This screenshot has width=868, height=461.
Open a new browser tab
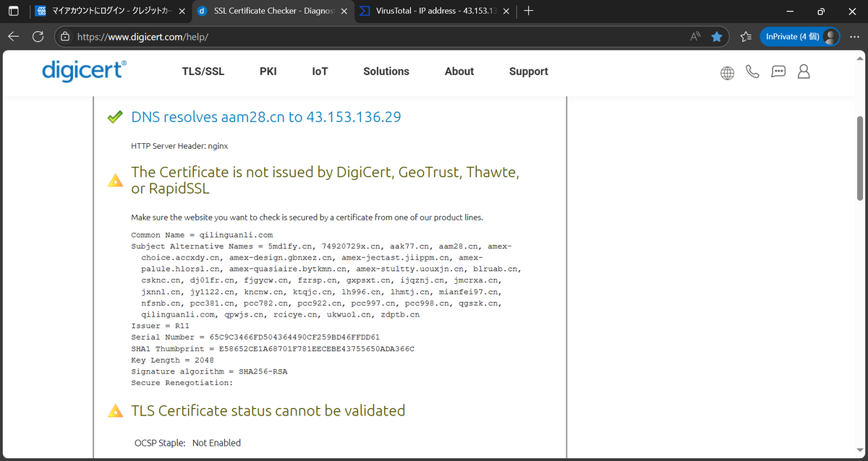coord(529,12)
